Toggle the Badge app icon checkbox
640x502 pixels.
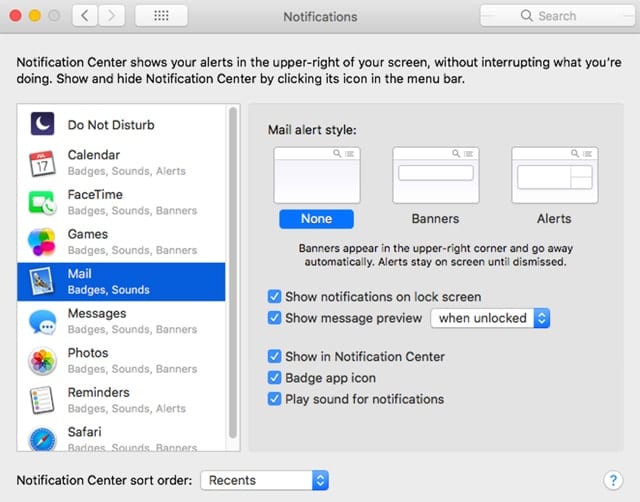point(274,378)
